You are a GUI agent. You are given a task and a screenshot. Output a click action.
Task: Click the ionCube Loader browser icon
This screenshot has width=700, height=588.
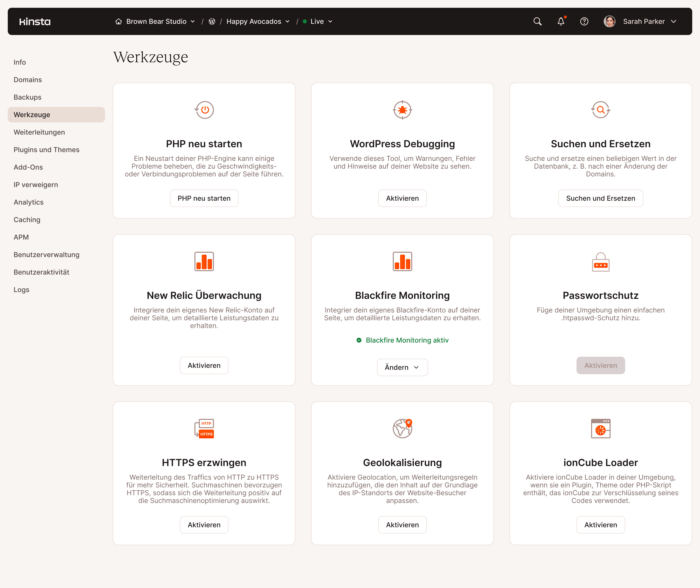click(600, 429)
